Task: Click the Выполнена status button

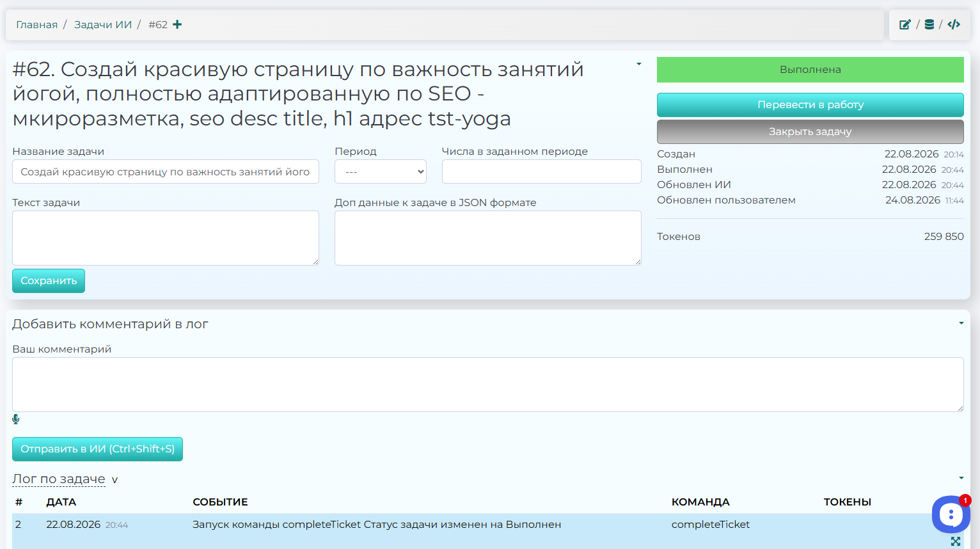Action: click(x=810, y=70)
